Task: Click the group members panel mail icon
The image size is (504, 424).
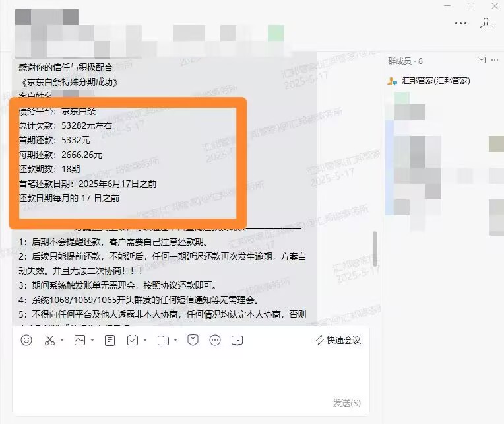Action: click(x=481, y=60)
